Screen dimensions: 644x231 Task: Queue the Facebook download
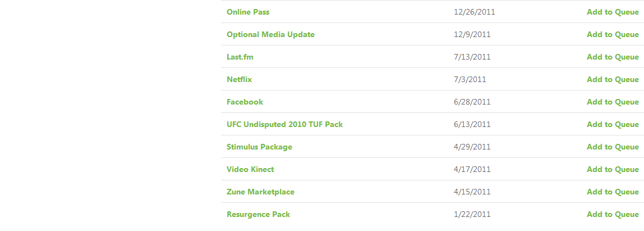(x=613, y=102)
